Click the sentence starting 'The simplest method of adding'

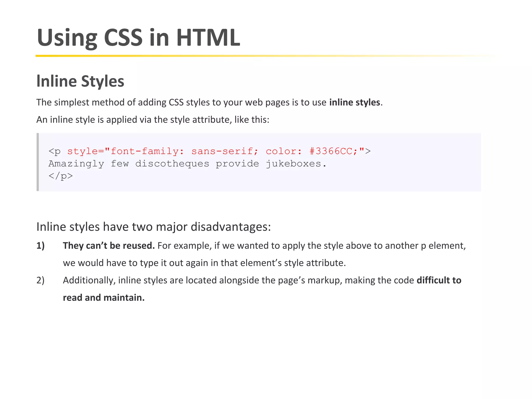[209, 102]
